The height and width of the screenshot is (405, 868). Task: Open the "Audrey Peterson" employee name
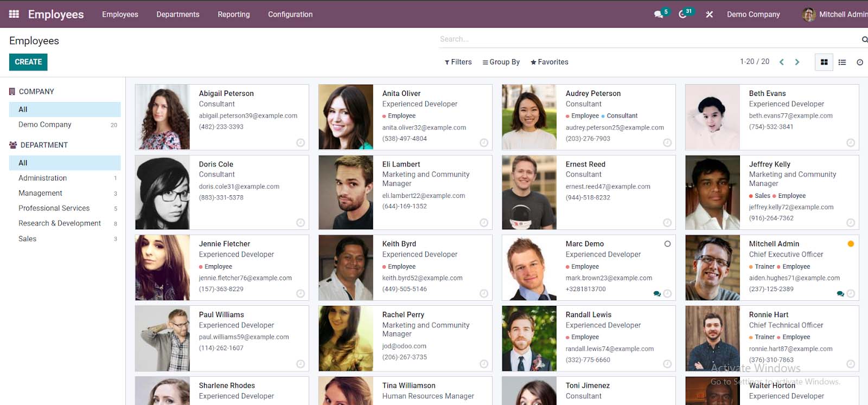[x=593, y=93]
